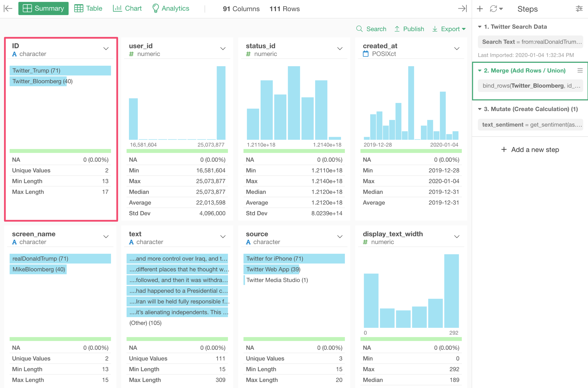
Task: Select the Twitter Media Studio (1) value
Action: pyautogui.click(x=277, y=280)
